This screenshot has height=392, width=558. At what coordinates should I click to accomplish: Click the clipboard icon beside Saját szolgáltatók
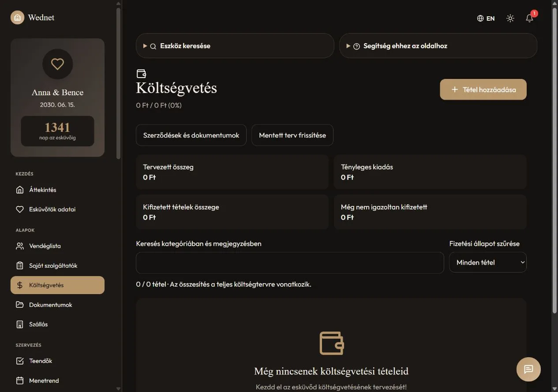[20, 265]
